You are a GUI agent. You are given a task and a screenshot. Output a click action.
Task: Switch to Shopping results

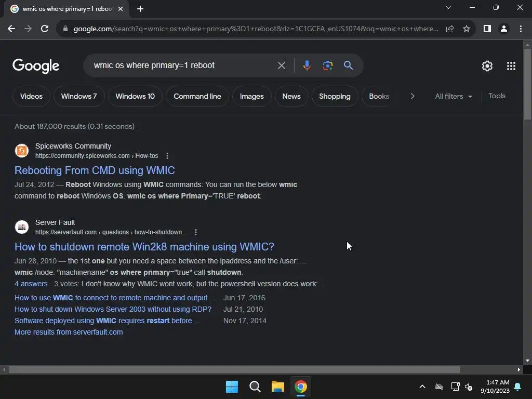tap(335, 96)
